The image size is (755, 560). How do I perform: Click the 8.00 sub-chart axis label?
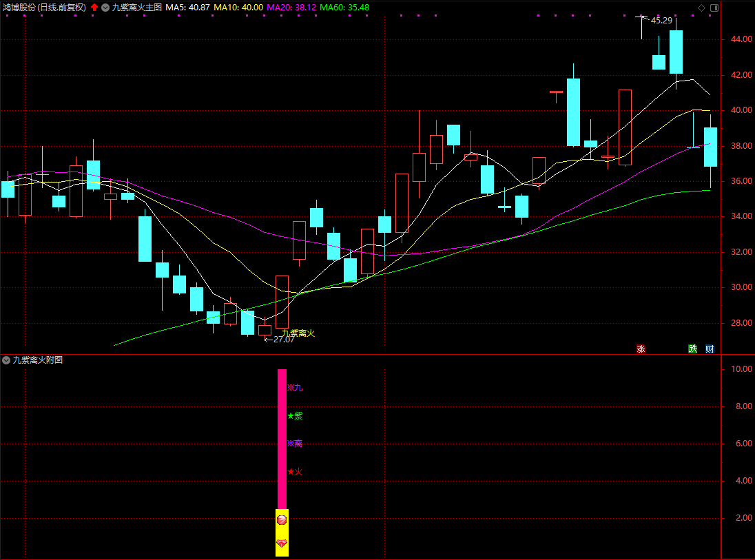coord(744,406)
